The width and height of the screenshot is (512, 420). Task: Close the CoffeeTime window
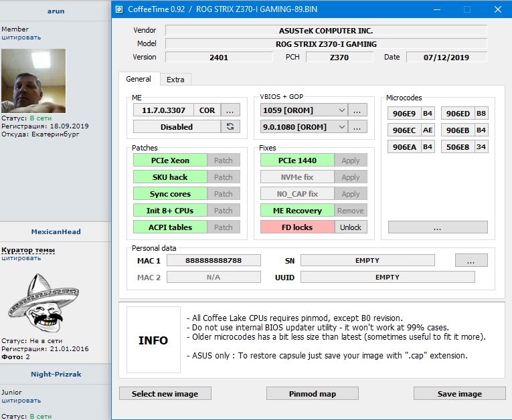coord(498,9)
